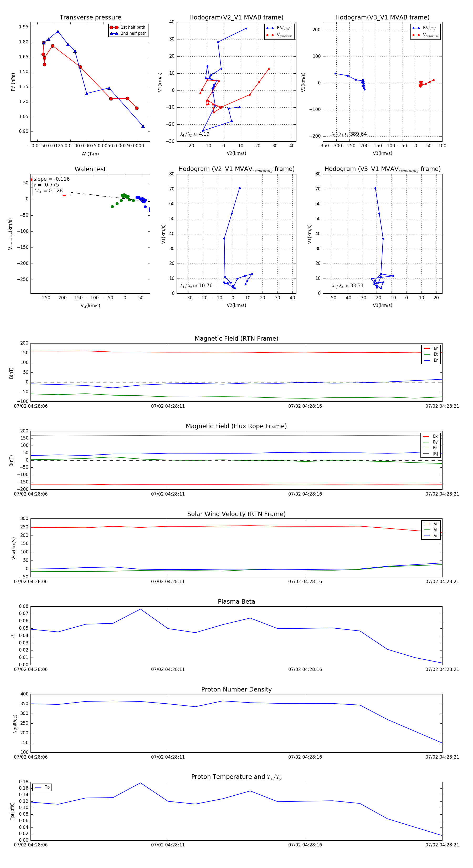Click the 'Bn' legend entry in the RTN magnetic field plot
The width and height of the screenshot is (473, 868).
coord(431,360)
